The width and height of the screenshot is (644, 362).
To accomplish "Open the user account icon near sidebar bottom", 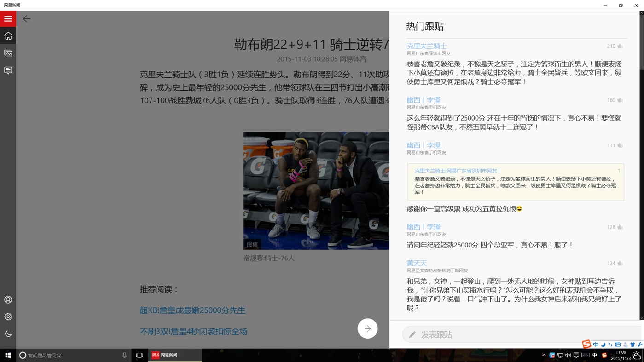I will click(x=8, y=299).
